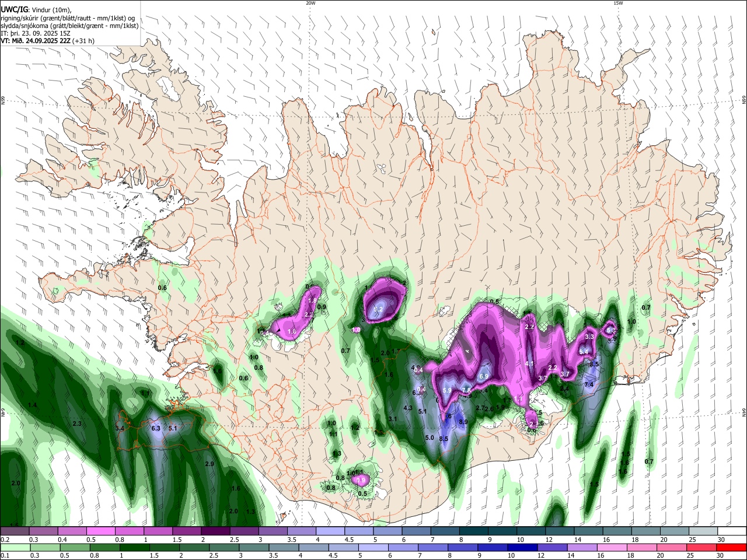Pick lower scale swatch between 3 and 3.5
747x560 pixels.
click(x=253, y=547)
